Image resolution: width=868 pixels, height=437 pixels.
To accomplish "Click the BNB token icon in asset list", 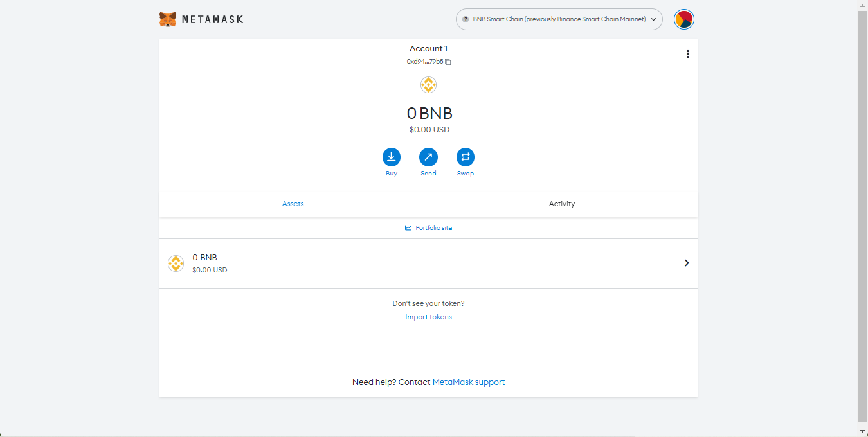I will coord(176,263).
